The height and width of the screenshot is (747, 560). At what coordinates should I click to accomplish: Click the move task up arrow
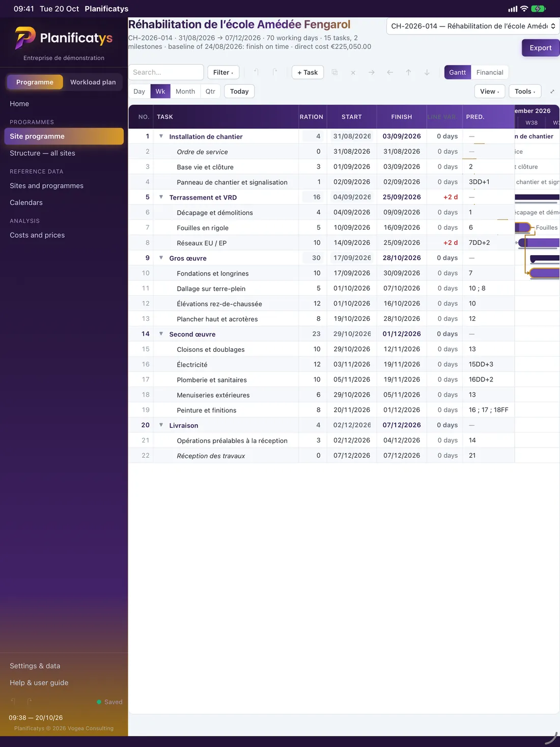click(x=408, y=72)
